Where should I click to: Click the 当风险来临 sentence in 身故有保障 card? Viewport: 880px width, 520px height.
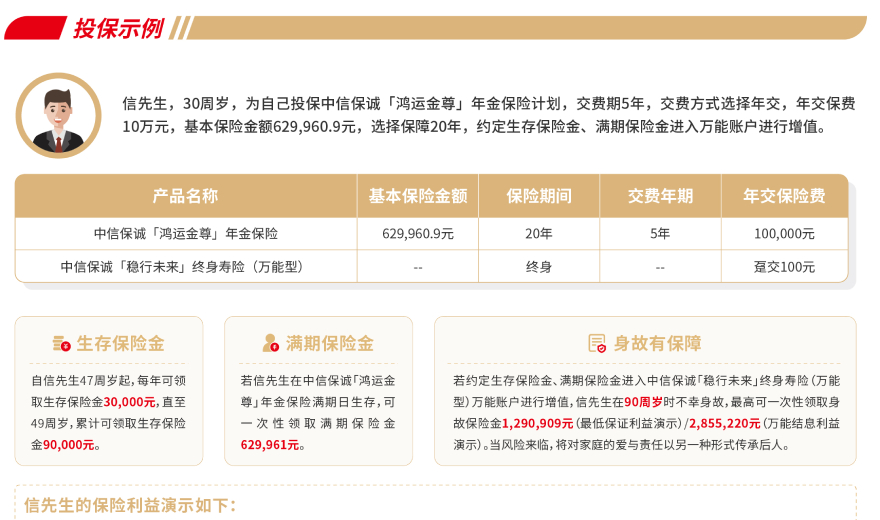(x=640, y=445)
